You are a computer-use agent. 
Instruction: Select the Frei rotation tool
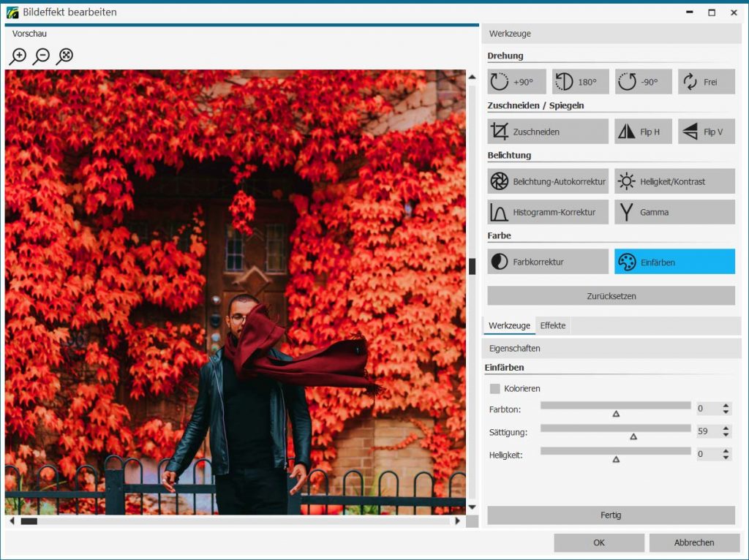click(706, 82)
